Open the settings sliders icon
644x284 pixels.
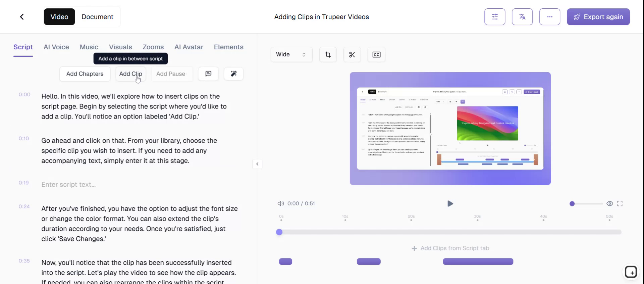(x=495, y=17)
